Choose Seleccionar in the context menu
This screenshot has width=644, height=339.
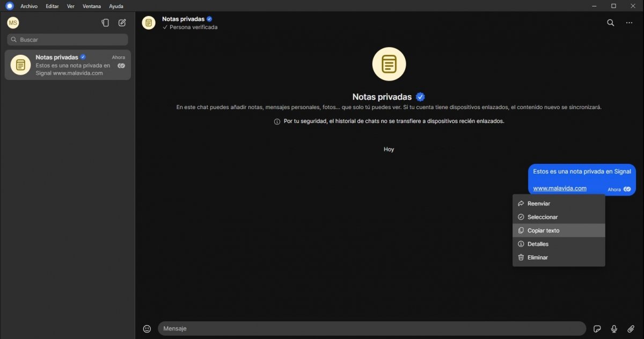point(559,217)
